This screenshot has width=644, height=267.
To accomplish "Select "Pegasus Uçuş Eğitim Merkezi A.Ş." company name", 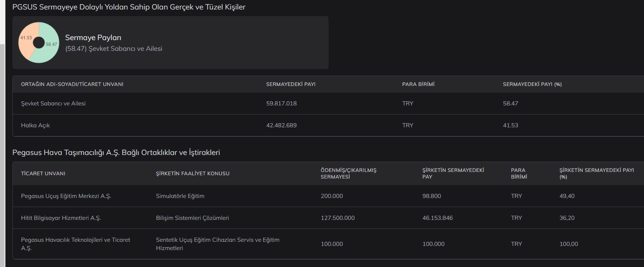I will coord(66,196).
